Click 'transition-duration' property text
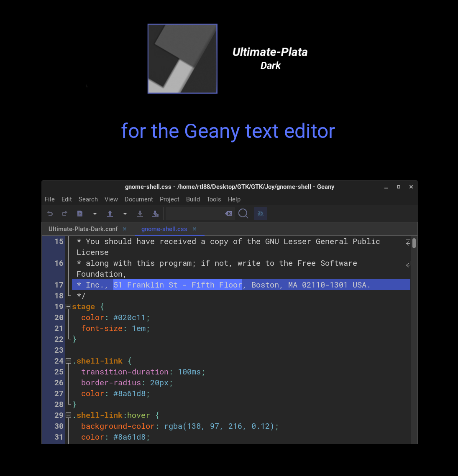Viewport: 458px width, 476px height. point(125,372)
